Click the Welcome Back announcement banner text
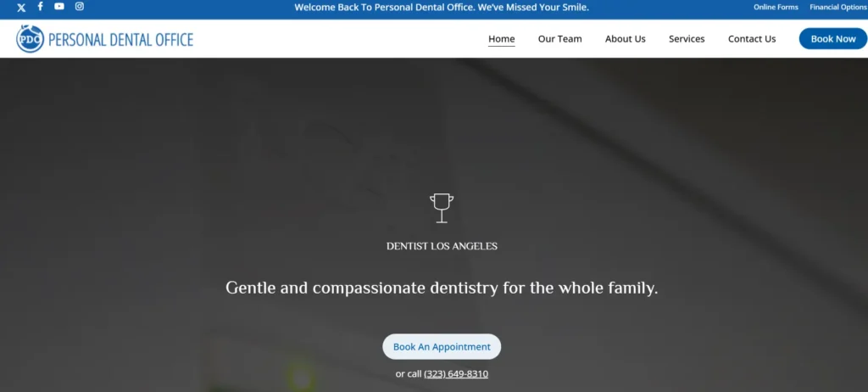 click(x=441, y=8)
